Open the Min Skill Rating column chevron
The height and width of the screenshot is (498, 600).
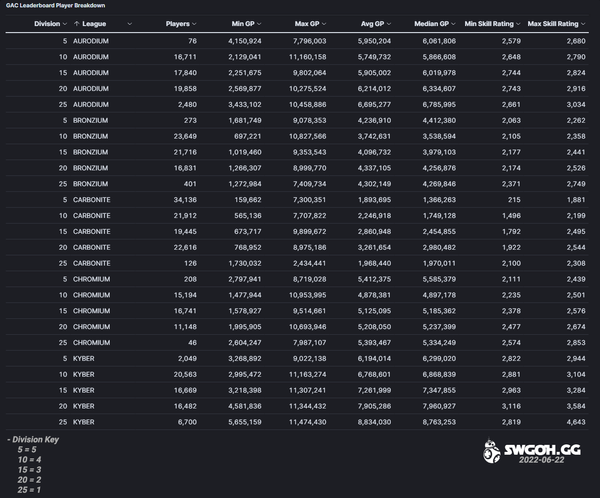tap(519, 23)
